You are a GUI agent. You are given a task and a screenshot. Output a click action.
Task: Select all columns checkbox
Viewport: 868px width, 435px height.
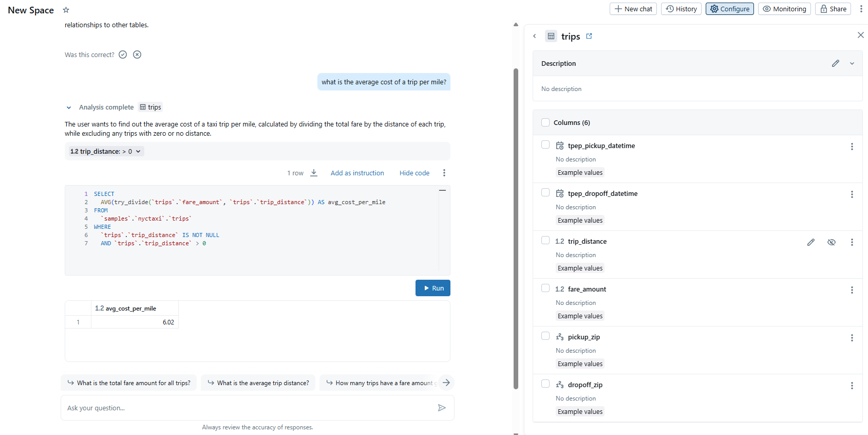[x=545, y=122]
